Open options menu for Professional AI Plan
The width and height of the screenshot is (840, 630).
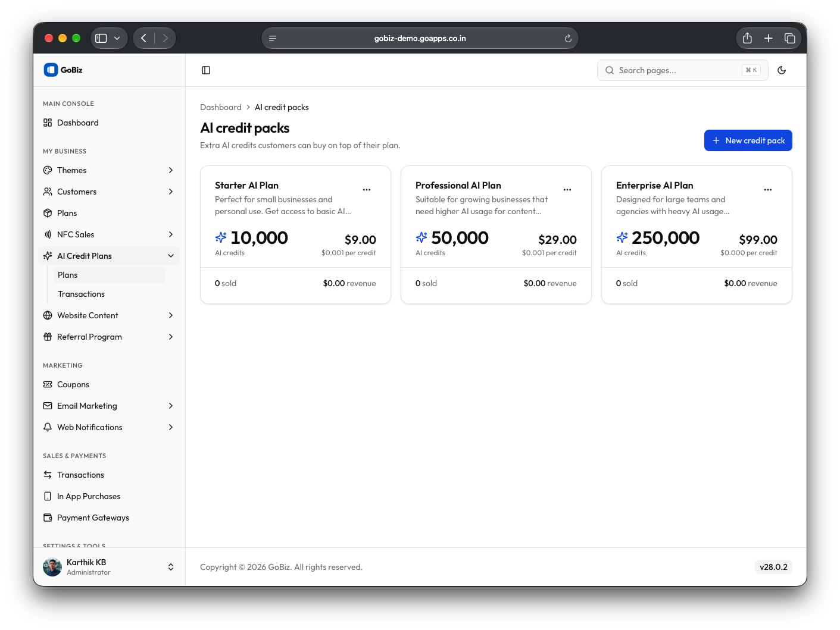pos(567,190)
